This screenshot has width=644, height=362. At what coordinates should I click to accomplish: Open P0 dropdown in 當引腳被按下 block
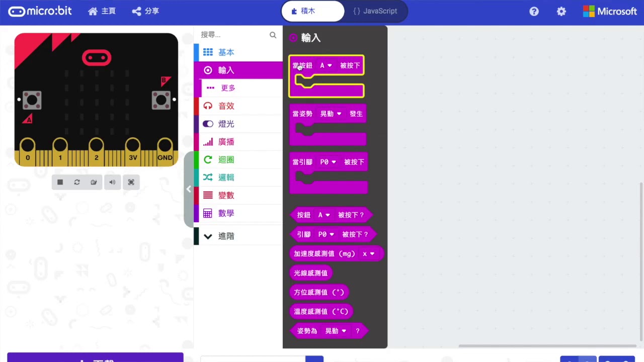[x=328, y=162]
